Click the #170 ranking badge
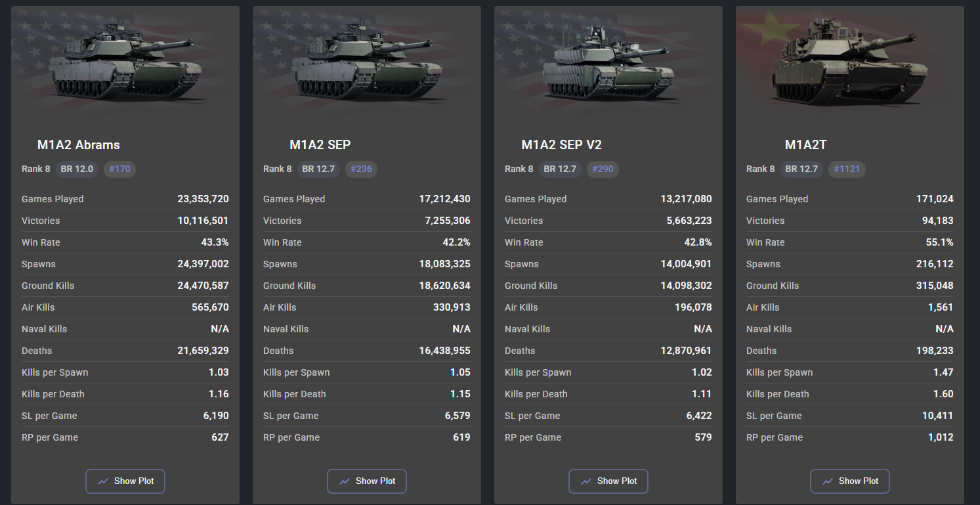 click(119, 169)
